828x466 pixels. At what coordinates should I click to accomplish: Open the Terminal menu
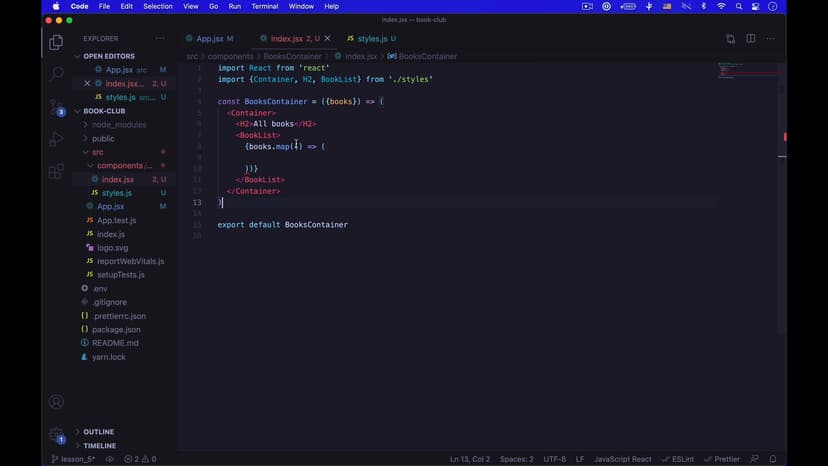click(265, 6)
